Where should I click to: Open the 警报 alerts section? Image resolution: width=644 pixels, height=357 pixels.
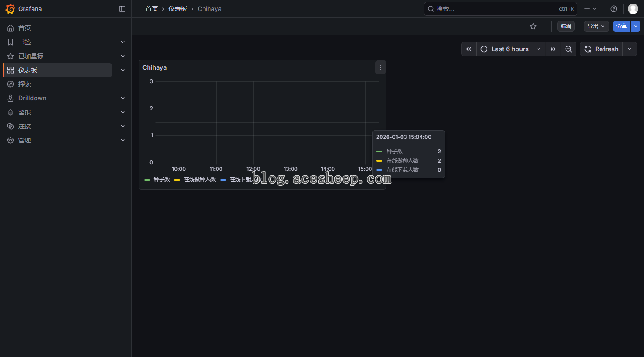coord(24,112)
